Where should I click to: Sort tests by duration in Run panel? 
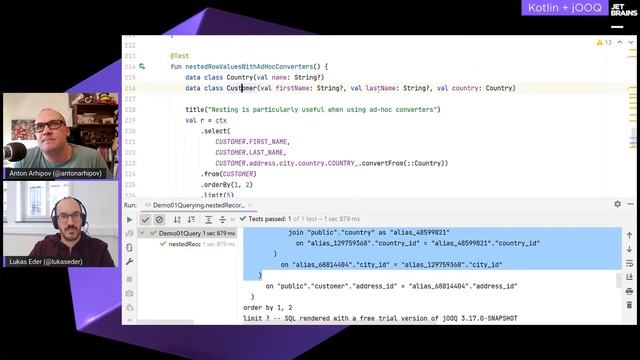pyautogui.click(x=191, y=220)
